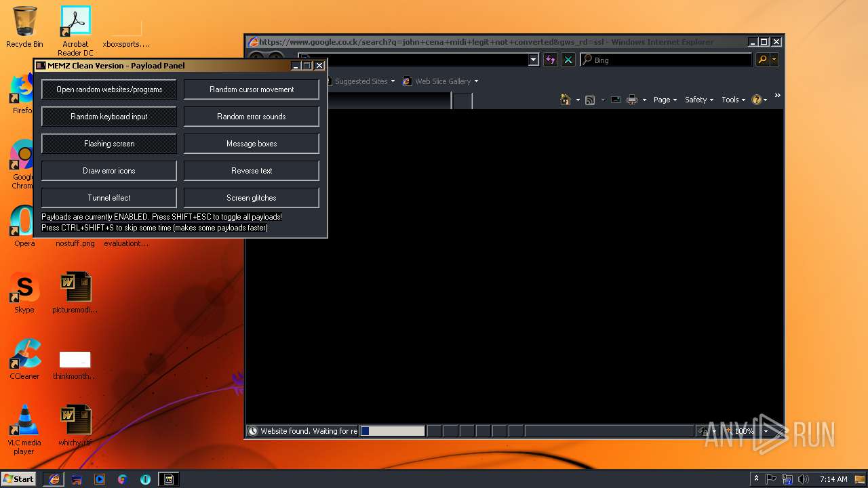Click the Action Center flag tray icon
This screenshot has height=488, width=868.
(771, 479)
